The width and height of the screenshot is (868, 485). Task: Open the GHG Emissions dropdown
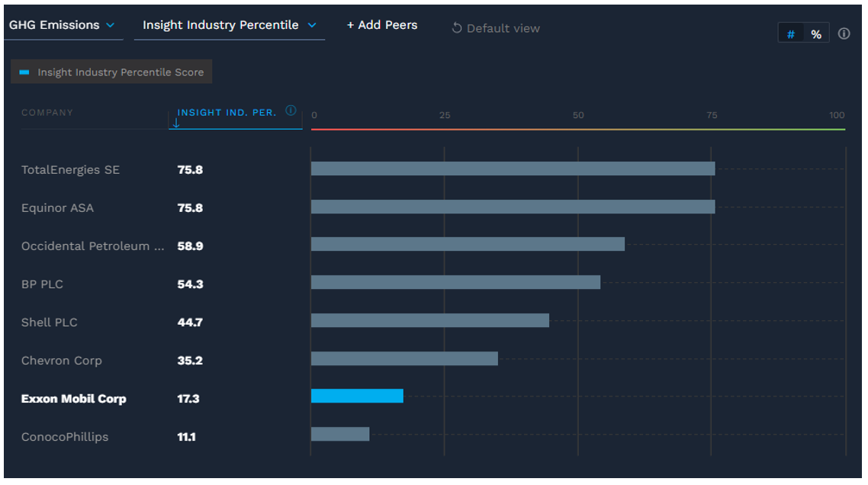coord(62,25)
